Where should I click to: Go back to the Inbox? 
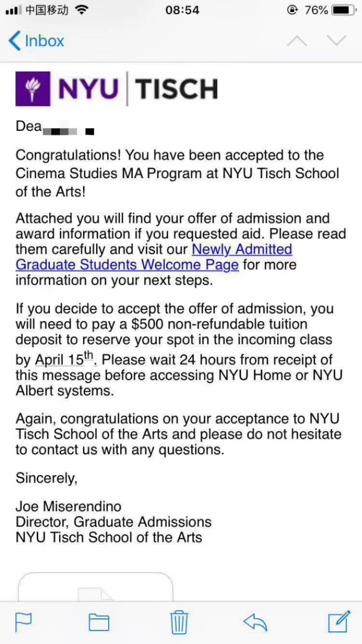coord(36,41)
